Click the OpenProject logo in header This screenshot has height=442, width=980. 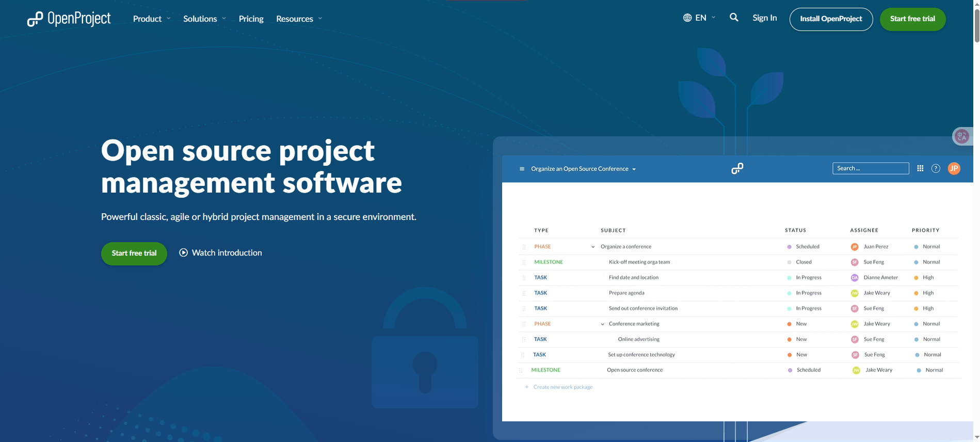pos(69,19)
